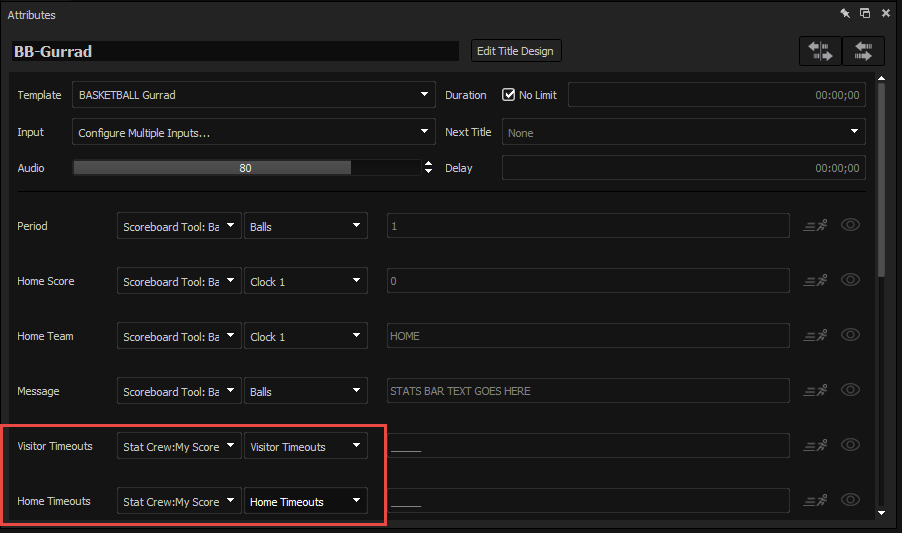Click the Edit Title Design button
902x533 pixels.
pyautogui.click(x=516, y=51)
